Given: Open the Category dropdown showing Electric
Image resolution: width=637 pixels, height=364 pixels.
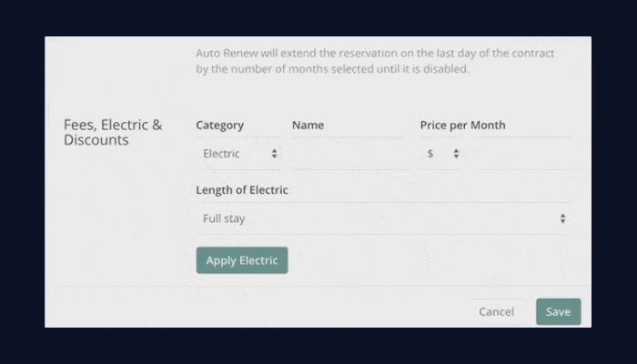Looking at the screenshot, I should 239,154.
